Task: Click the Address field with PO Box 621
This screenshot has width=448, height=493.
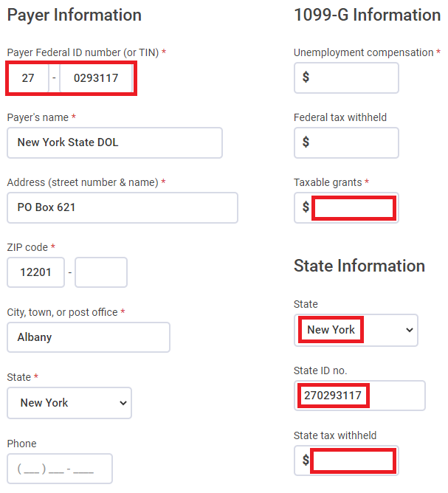Action: tap(122, 207)
